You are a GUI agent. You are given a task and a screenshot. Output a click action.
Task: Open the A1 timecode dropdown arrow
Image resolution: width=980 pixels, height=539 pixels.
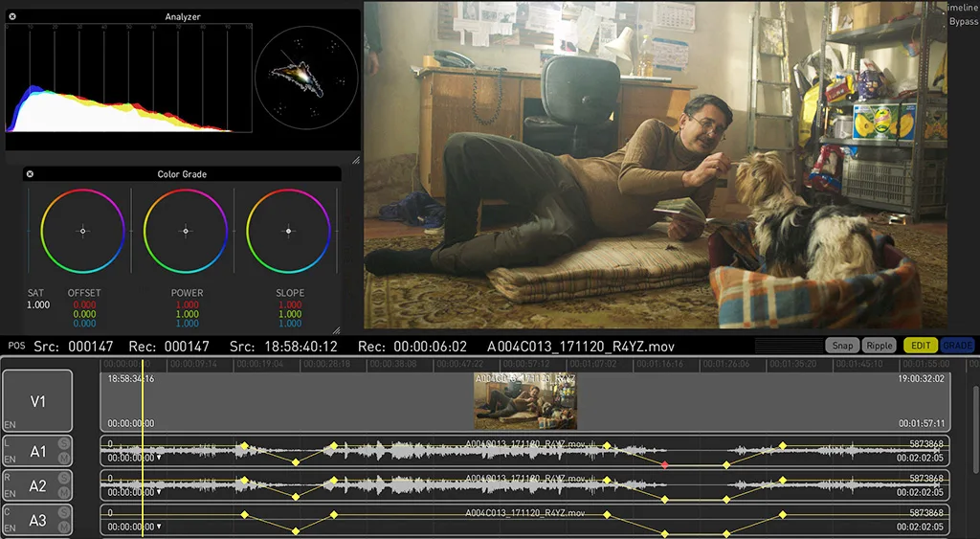pos(159,458)
